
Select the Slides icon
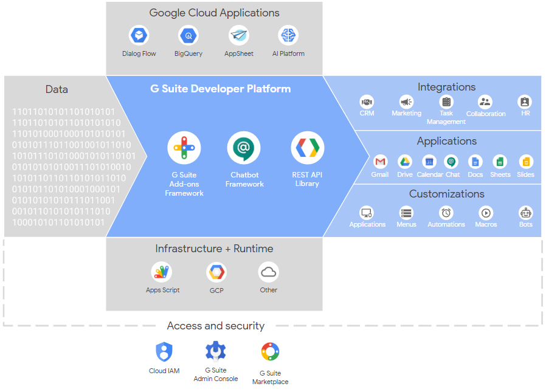click(x=526, y=162)
